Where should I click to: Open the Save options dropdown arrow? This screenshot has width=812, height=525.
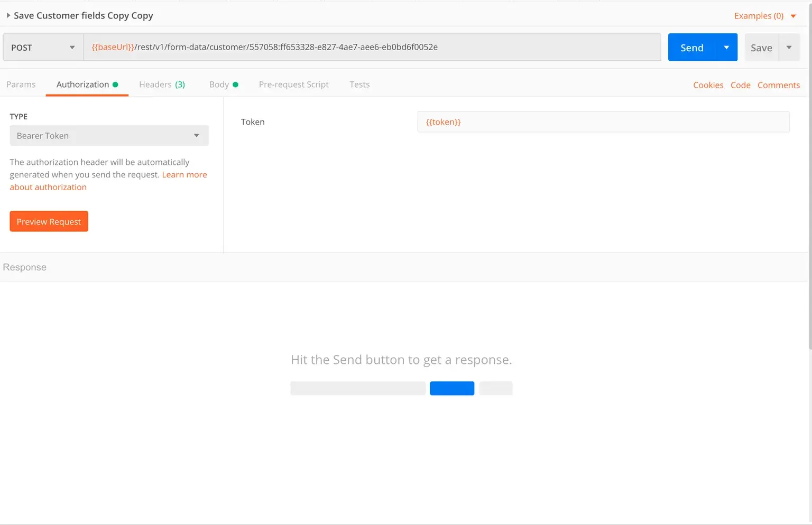[789, 48]
